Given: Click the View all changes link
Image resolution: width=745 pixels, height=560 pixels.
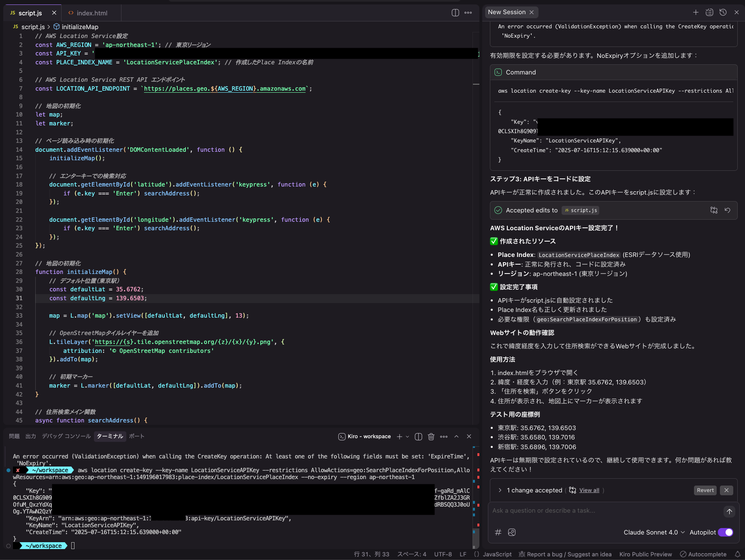Looking at the screenshot, I should (x=589, y=490).
